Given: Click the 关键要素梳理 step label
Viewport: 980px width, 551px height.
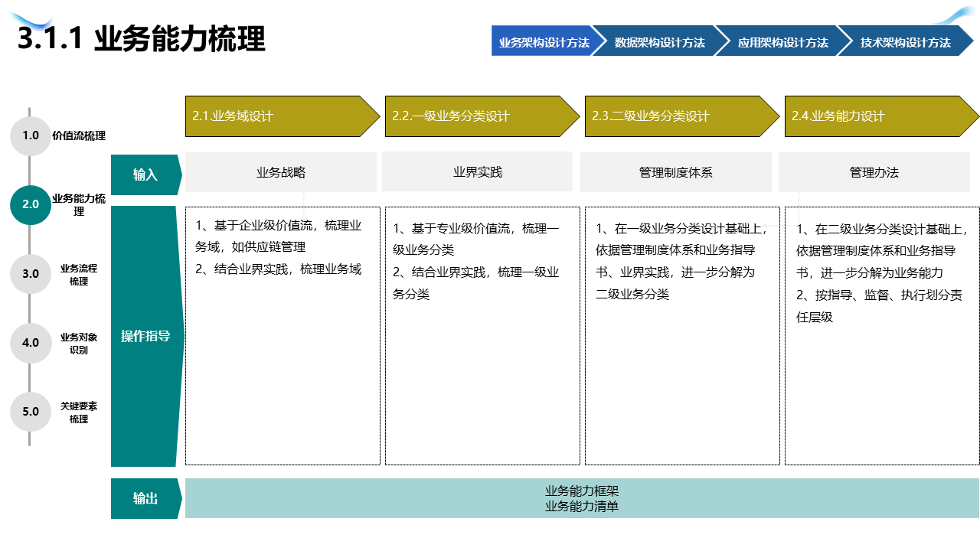Looking at the screenshot, I should pos(79,412).
